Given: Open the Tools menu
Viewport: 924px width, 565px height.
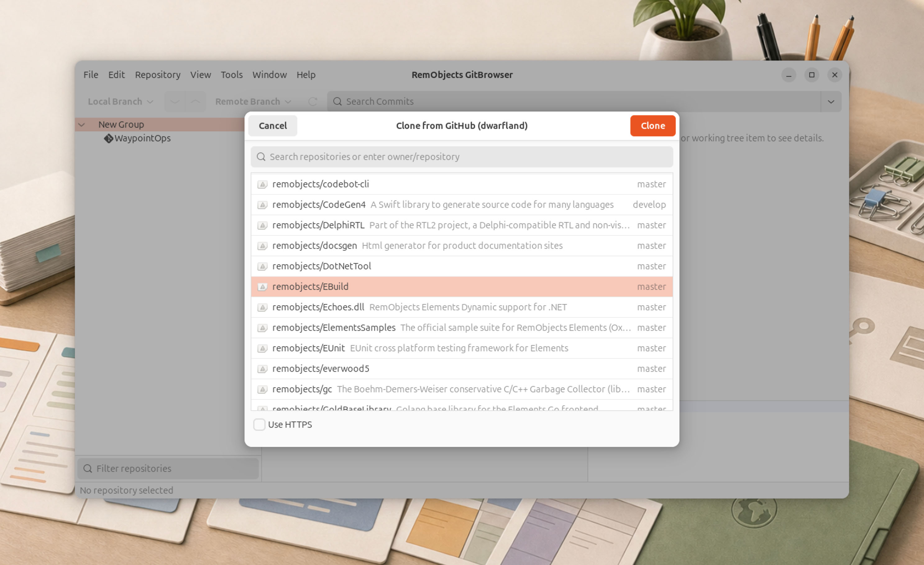Looking at the screenshot, I should (x=232, y=75).
